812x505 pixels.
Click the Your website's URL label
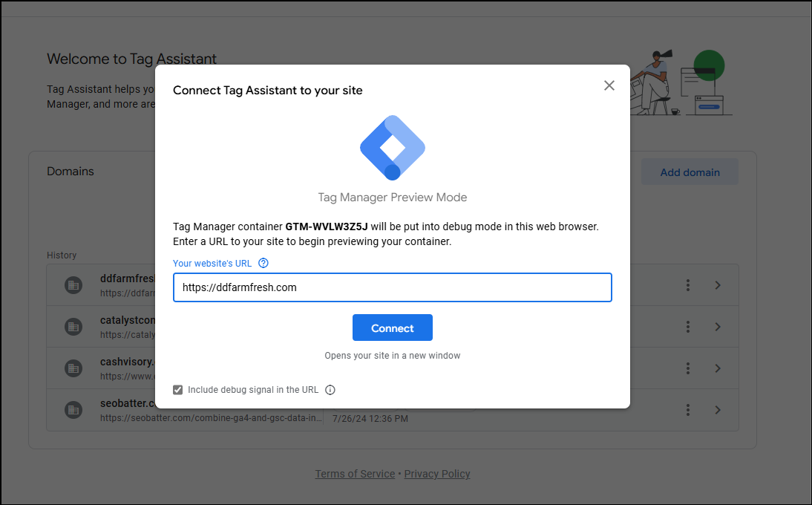click(x=212, y=263)
